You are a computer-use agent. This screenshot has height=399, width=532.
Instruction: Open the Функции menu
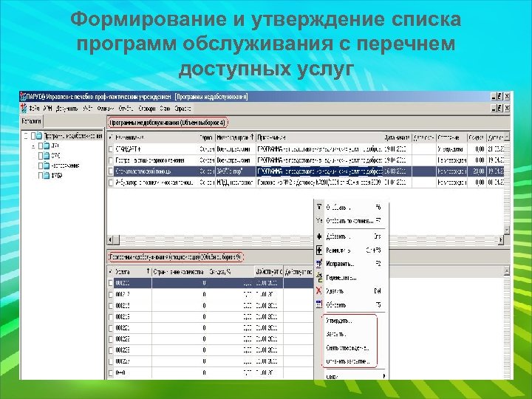[x=106, y=109]
